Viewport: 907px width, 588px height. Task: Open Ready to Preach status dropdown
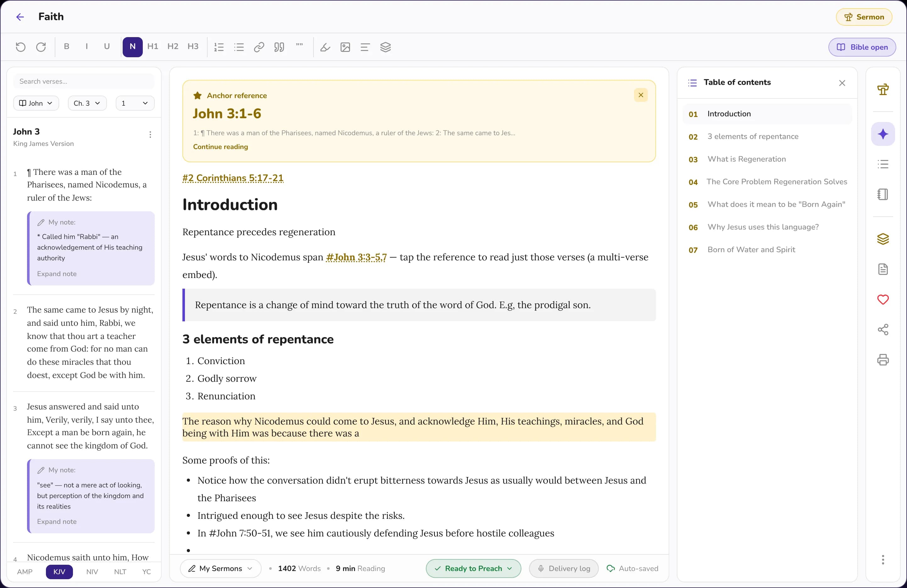(473, 568)
